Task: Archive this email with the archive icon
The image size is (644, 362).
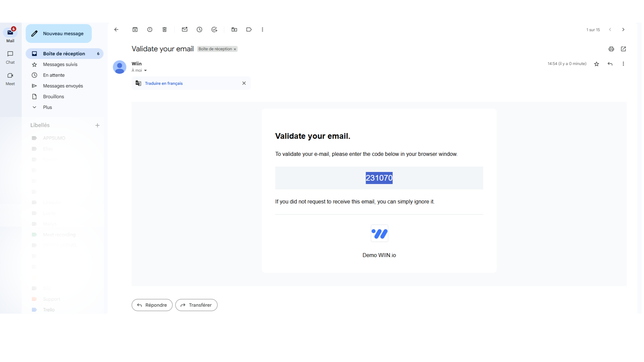Action: click(135, 29)
